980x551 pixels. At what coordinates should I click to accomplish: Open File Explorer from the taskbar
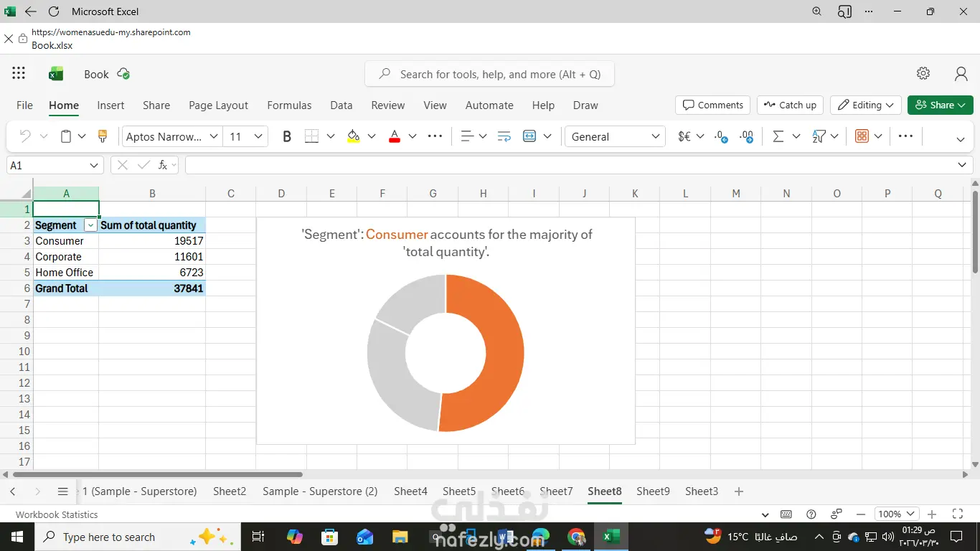click(400, 537)
